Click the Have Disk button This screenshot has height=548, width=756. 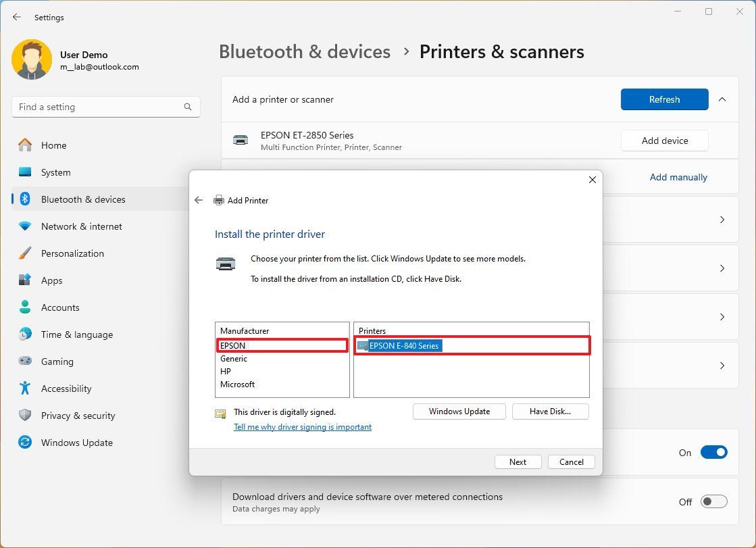(550, 411)
